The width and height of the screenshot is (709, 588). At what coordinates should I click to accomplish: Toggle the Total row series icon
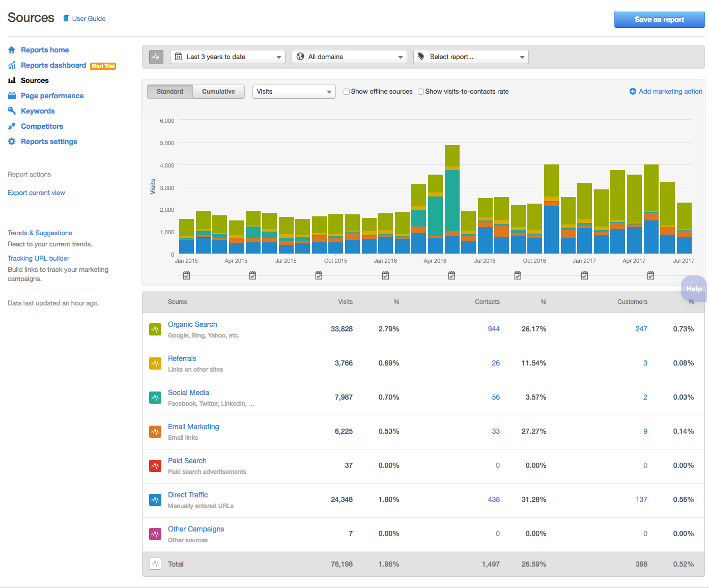[155, 564]
